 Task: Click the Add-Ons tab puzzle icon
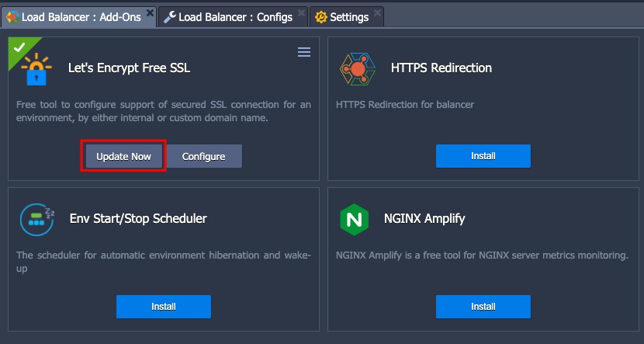click(x=13, y=17)
